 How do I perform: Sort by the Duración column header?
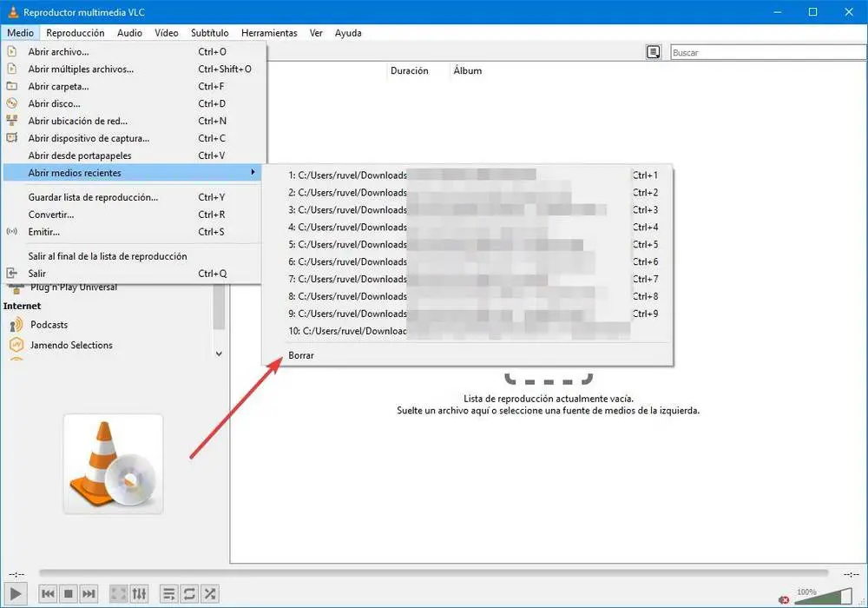(x=409, y=70)
